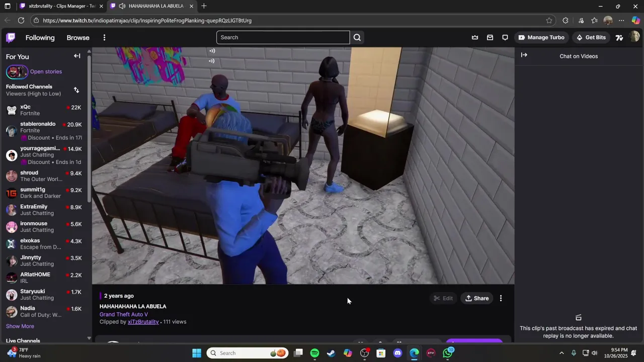This screenshot has height=362, width=644.
Task: Open the Microsoft Store taskbar icon
Action: click(381, 353)
